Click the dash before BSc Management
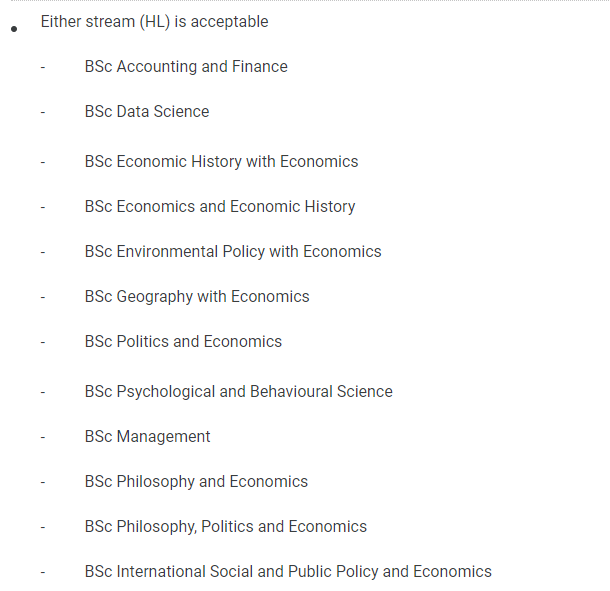The image size is (610, 591). (x=43, y=438)
